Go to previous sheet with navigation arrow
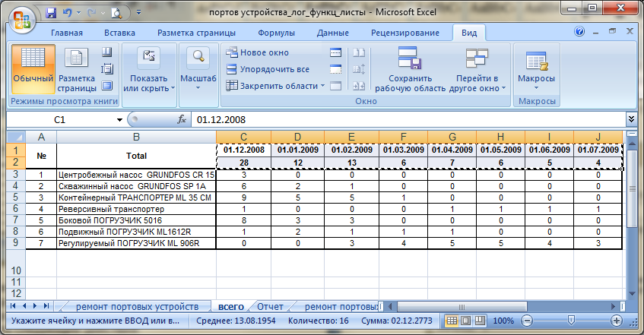Viewport: 644px width, 335px height. click(24, 306)
